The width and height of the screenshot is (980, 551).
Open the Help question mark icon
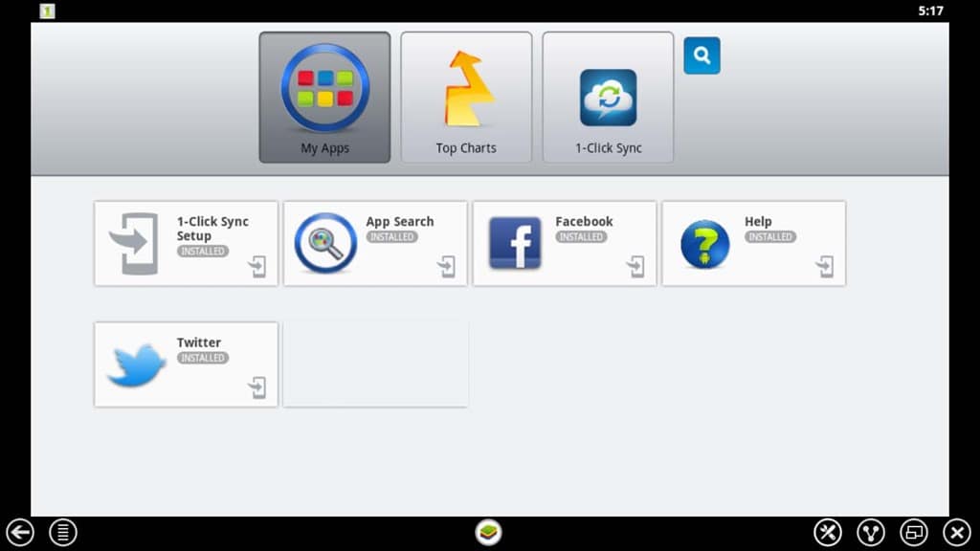(704, 244)
